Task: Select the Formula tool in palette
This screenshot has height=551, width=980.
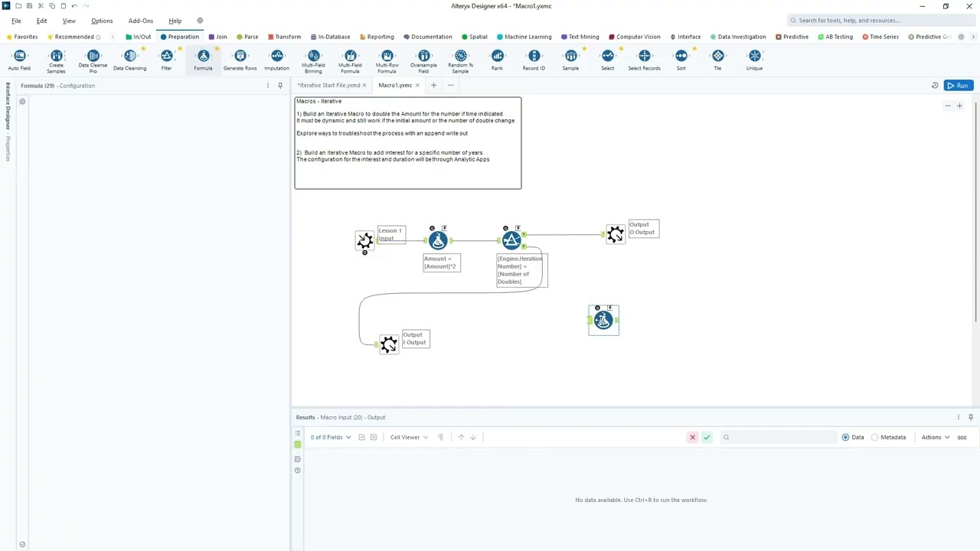Action: pos(203,60)
